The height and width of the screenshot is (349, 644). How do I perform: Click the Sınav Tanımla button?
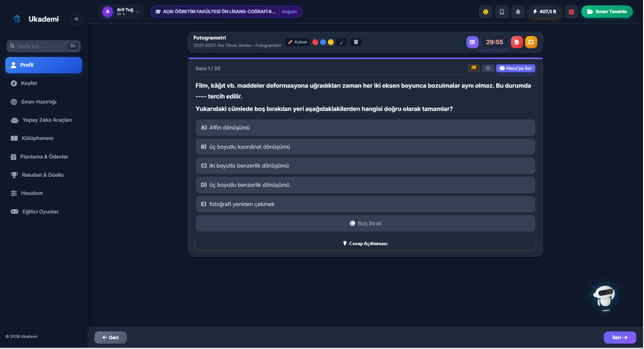coord(607,12)
